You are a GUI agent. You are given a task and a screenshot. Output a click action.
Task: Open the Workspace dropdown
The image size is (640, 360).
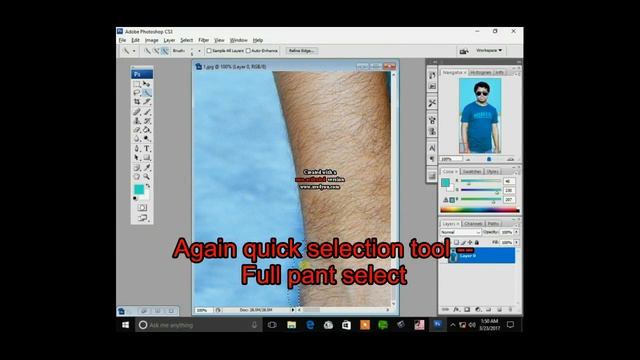click(489, 51)
